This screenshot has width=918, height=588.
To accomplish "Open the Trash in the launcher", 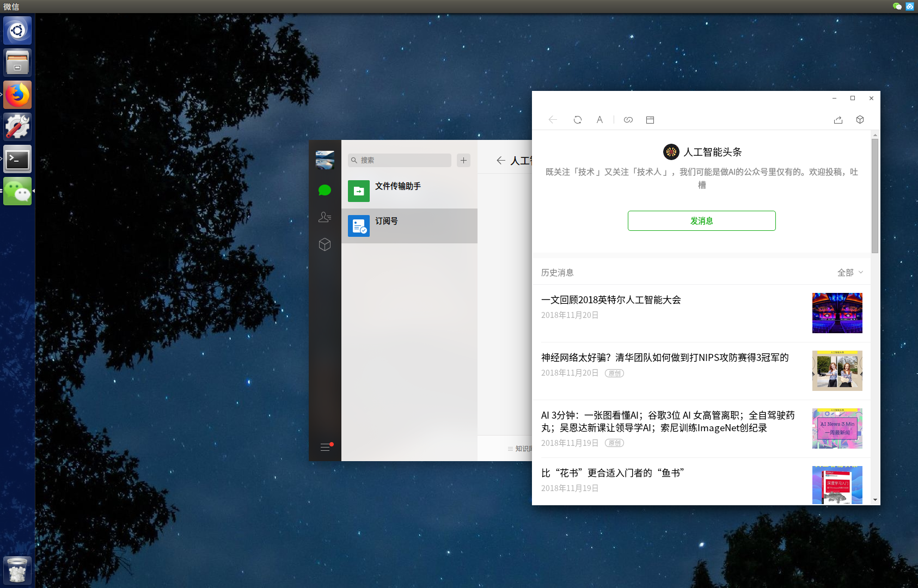I will click(x=17, y=570).
